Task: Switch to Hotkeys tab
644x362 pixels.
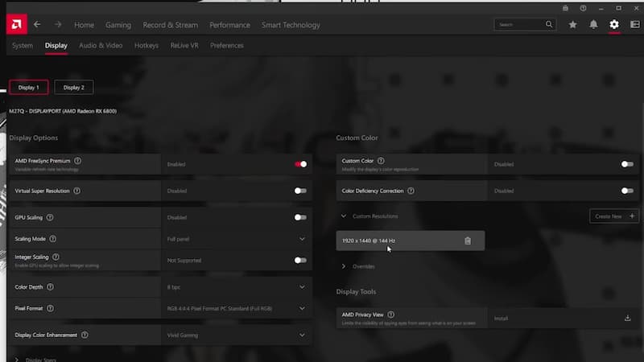Action: [147, 46]
